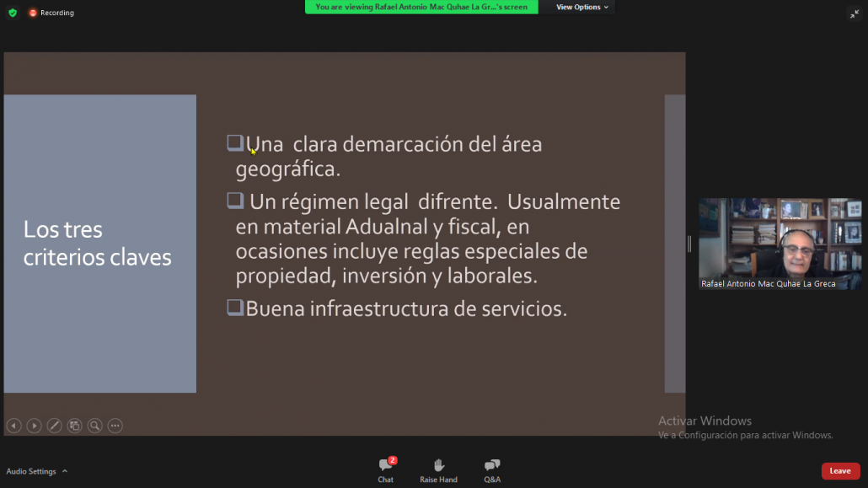Click the checkbox bullet before 'Un régimen legal'

[235, 201]
